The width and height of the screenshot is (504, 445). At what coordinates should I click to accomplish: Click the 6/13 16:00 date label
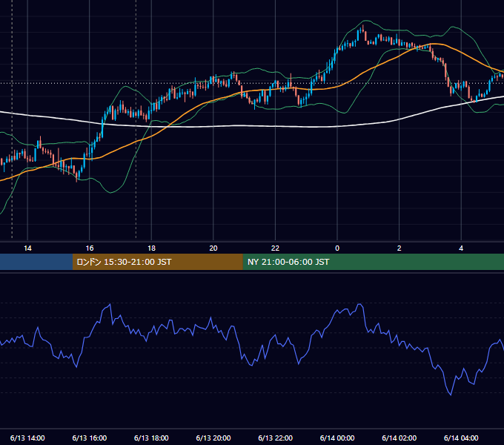[x=90, y=438]
